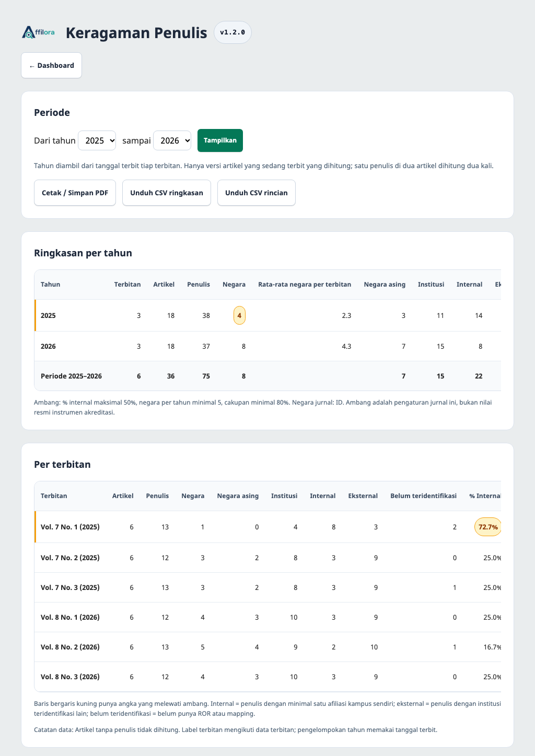Click the Penulis value 38 for 2025
This screenshot has height=756, width=535.
click(206, 315)
